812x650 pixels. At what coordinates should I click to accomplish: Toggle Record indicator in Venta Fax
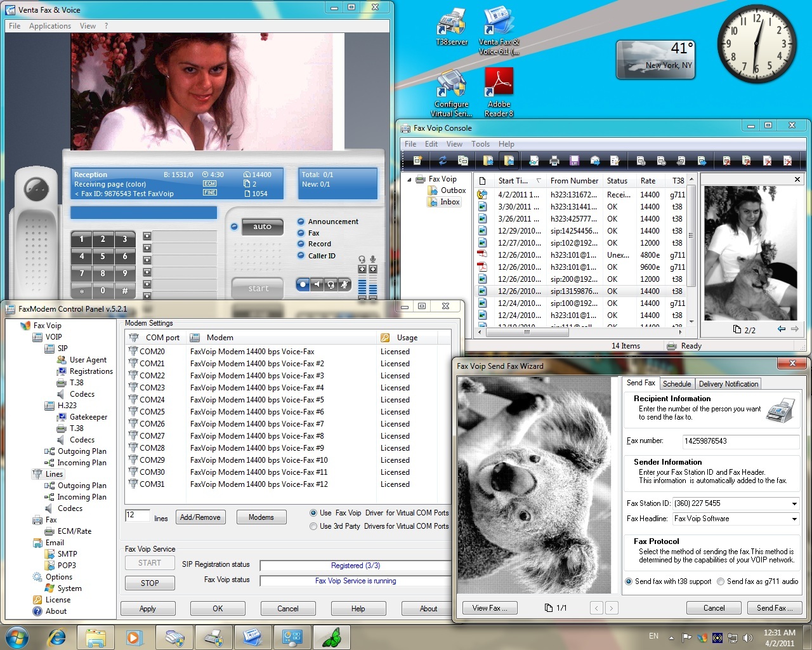click(x=301, y=244)
